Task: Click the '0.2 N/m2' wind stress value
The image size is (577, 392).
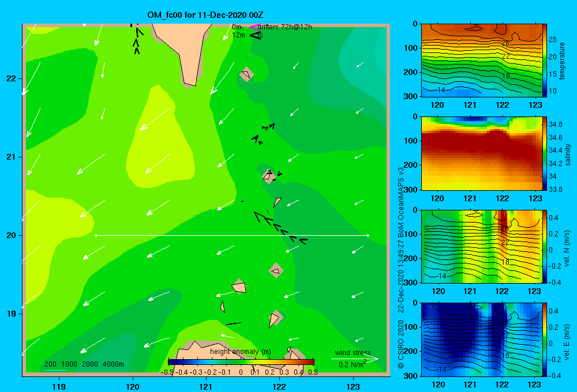Action: click(x=353, y=364)
